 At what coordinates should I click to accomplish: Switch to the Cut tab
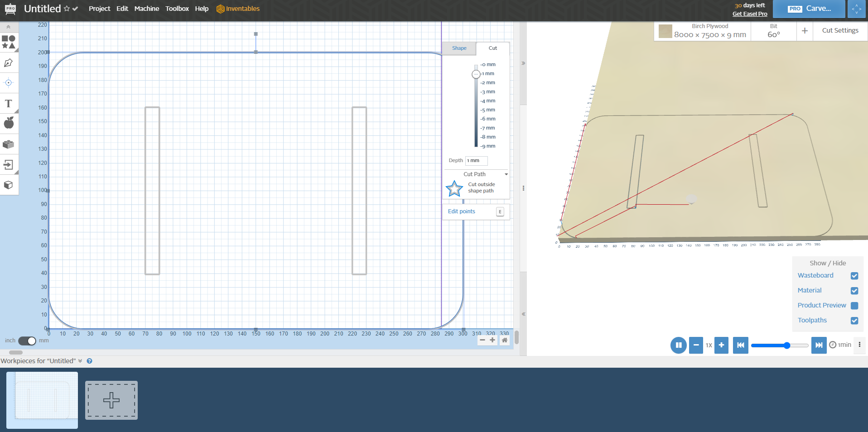tap(493, 48)
